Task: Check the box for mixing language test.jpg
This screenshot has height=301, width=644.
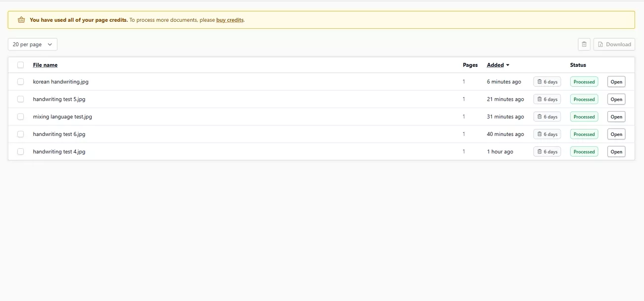Action: (20, 117)
